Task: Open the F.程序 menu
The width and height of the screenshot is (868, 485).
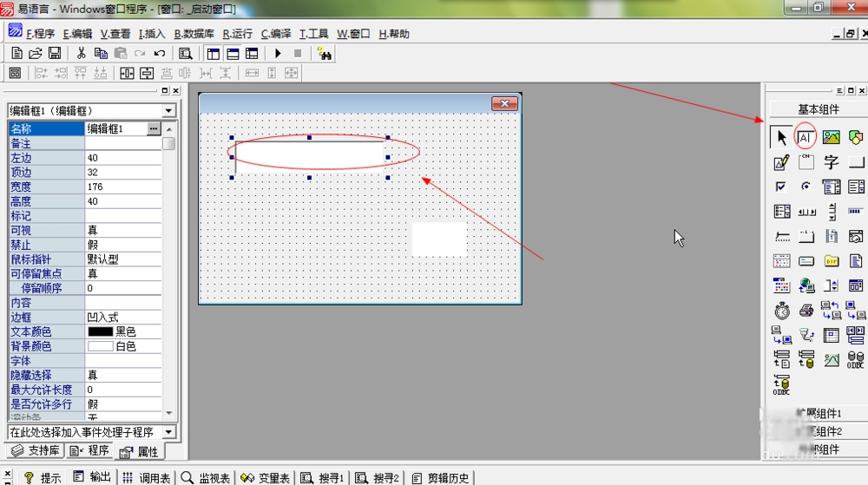Action: pyautogui.click(x=41, y=34)
